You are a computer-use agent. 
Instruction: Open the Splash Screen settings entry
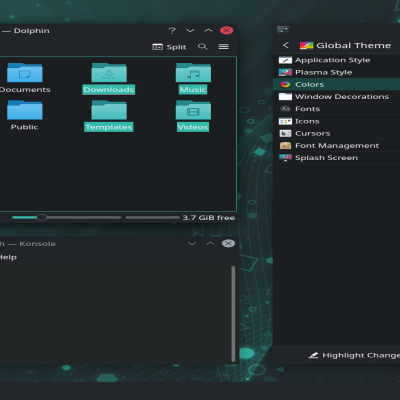click(x=336, y=158)
